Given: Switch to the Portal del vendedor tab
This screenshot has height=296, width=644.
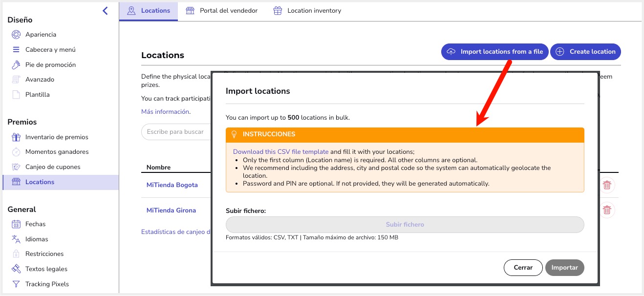Looking at the screenshot, I should tap(221, 11).
